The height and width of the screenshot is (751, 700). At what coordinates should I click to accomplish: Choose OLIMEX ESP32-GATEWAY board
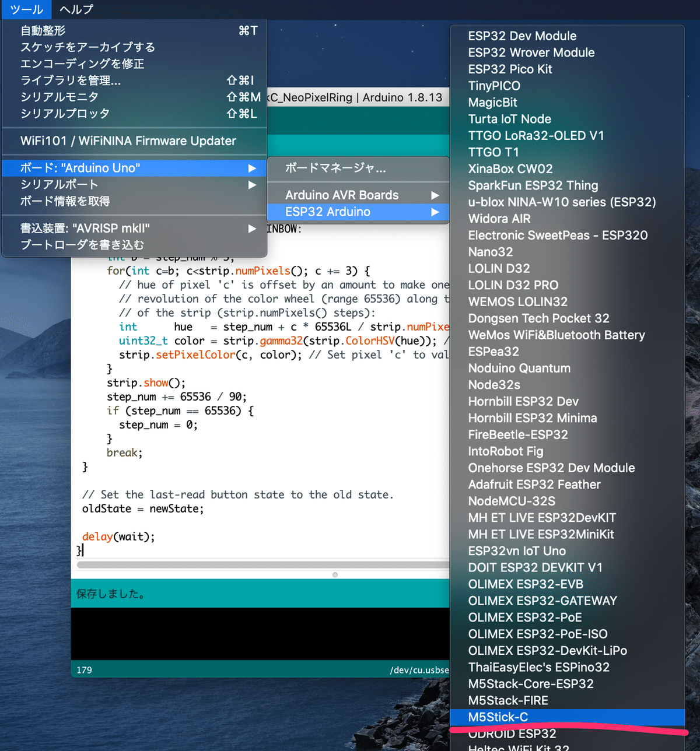pos(567,601)
